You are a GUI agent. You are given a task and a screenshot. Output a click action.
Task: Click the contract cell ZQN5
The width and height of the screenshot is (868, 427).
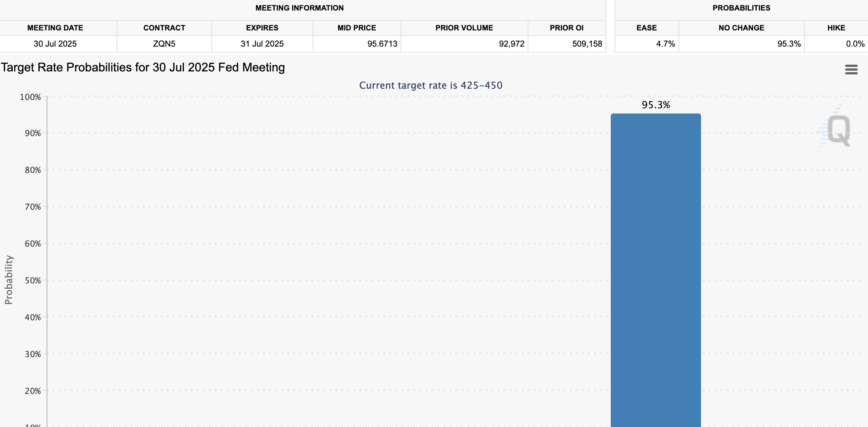[164, 44]
